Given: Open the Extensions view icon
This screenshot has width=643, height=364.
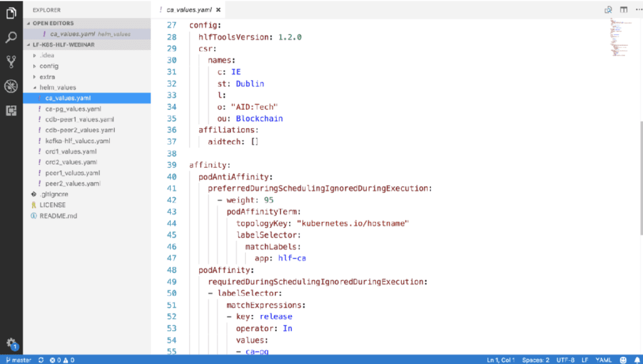Looking at the screenshot, I should pyautogui.click(x=11, y=110).
